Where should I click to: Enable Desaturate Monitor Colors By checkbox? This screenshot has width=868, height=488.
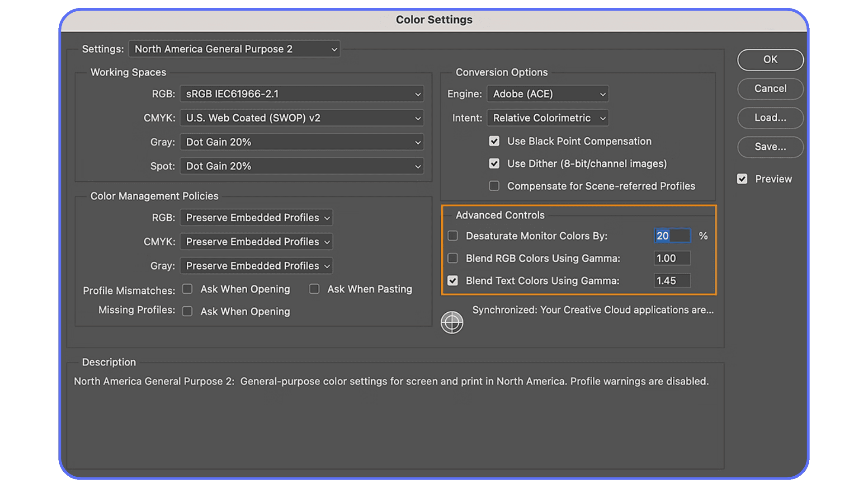pos(453,236)
